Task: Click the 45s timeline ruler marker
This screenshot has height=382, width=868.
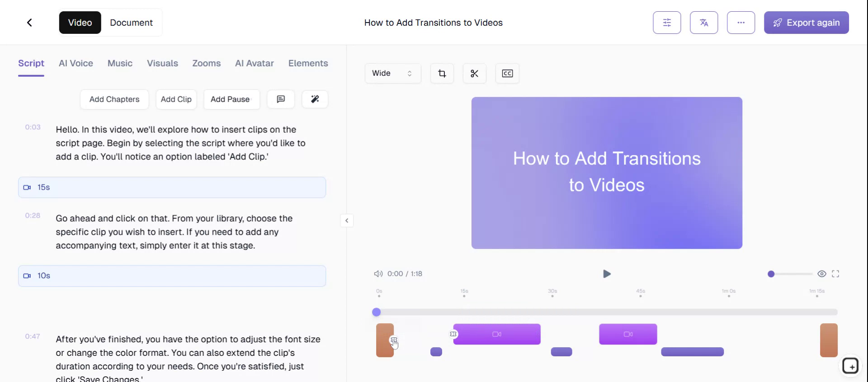Action: pos(641,293)
